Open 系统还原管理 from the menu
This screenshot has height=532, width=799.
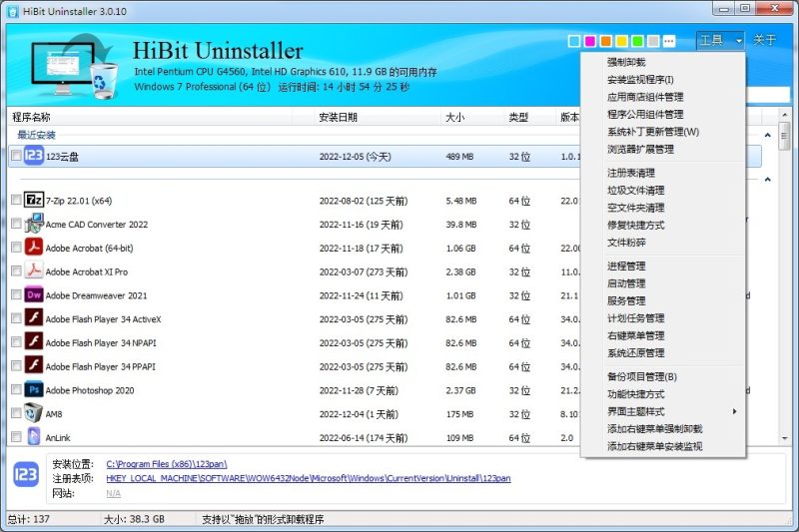[x=635, y=352]
